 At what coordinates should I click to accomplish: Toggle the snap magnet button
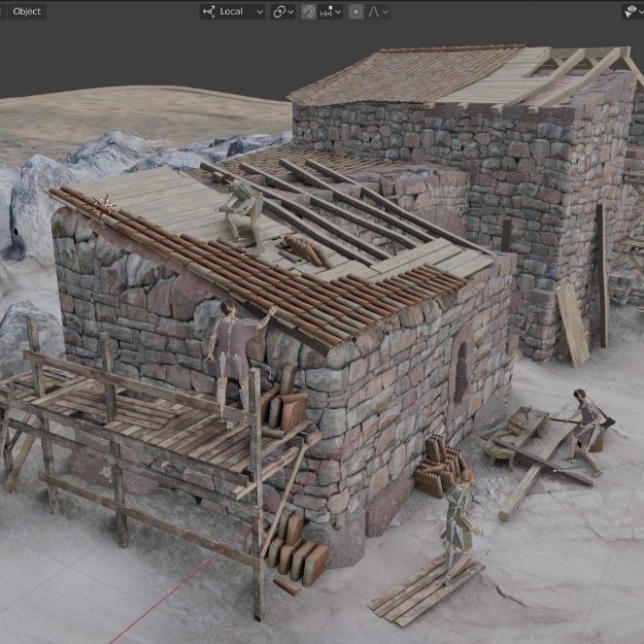[308, 12]
